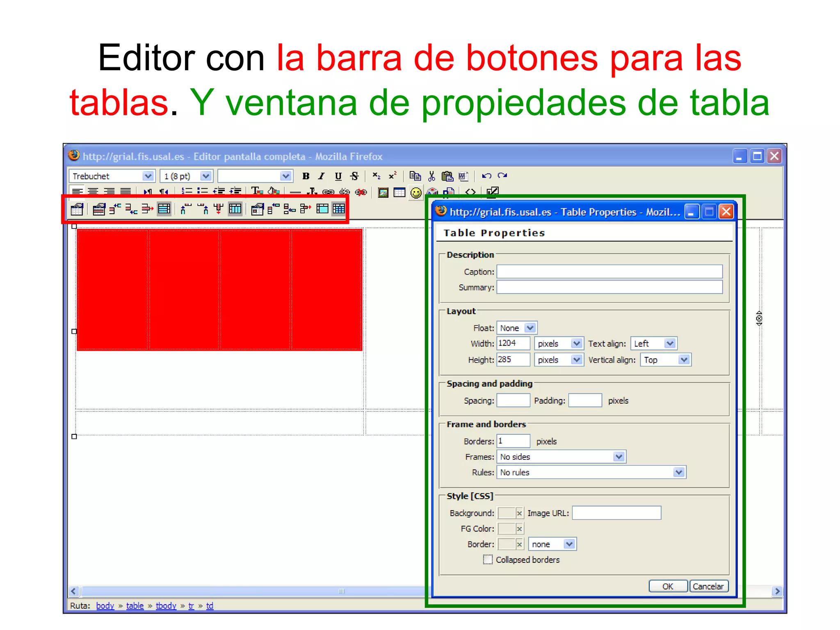840x630 pixels.
Task: Insert an image using the picture icon
Action: pyautogui.click(x=383, y=192)
